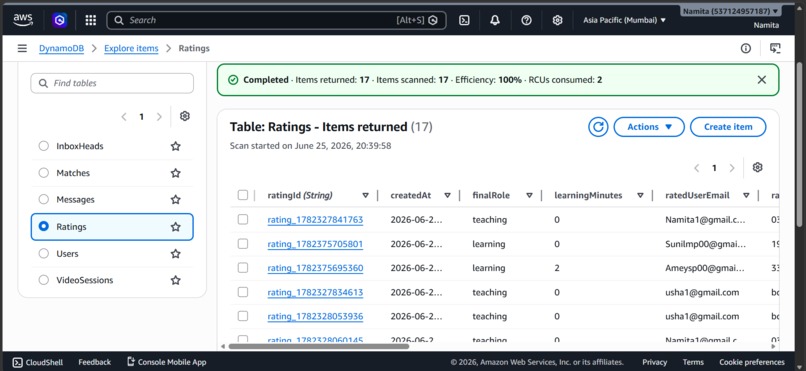Click the horizontal table scrollbar
The height and width of the screenshot is (371, 806).
[x=319, y=346]
